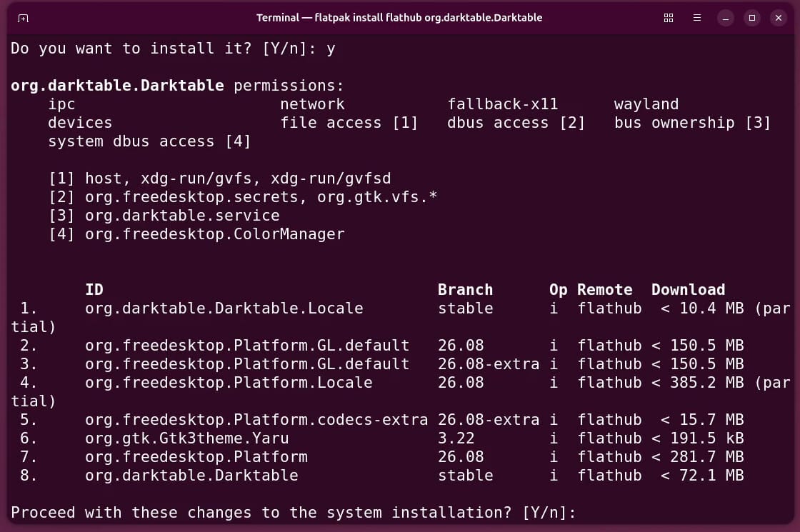This screenshot has height=532, width=800.
Task: Click the '< 15.7 MB' download size
Action: [x=702, y=420]
